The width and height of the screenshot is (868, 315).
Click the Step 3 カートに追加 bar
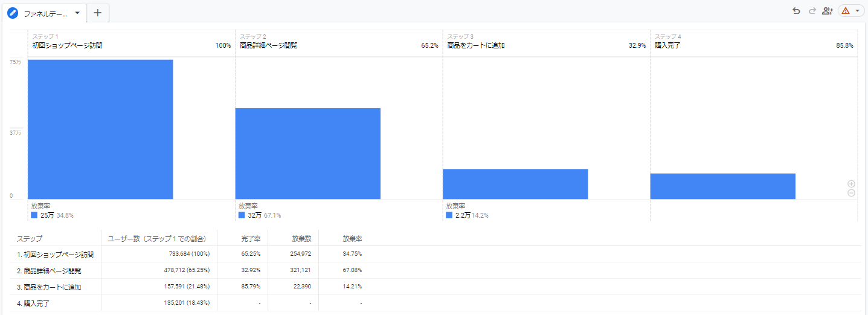tap(515, 184)
